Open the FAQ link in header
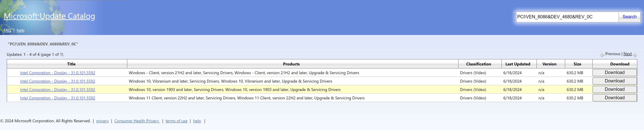This screenshot has width=644, height=130. 7,30
